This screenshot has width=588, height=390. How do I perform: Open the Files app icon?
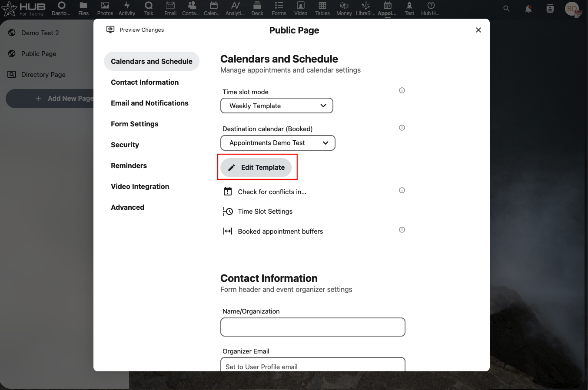pyautogui.click(x=83, y=9)
